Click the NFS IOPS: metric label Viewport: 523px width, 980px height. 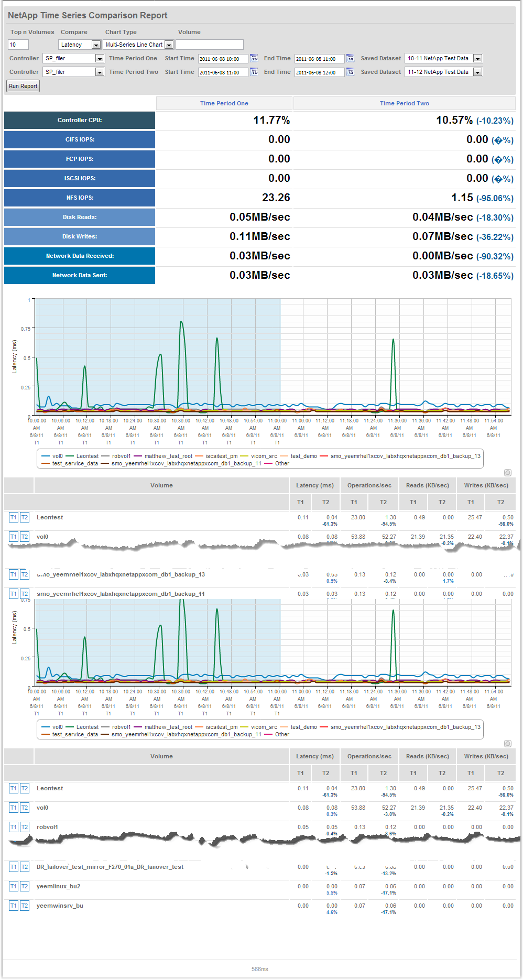80,198
